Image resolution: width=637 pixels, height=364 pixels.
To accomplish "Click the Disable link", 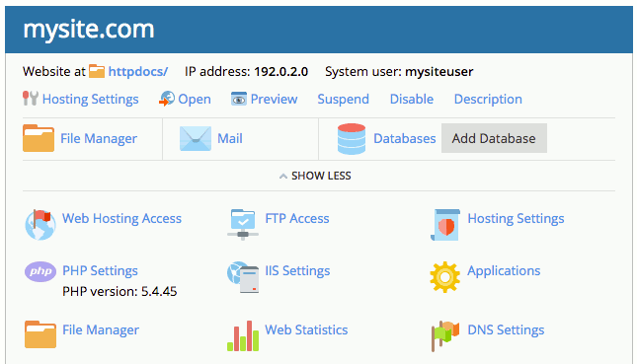I will [412, 99].
